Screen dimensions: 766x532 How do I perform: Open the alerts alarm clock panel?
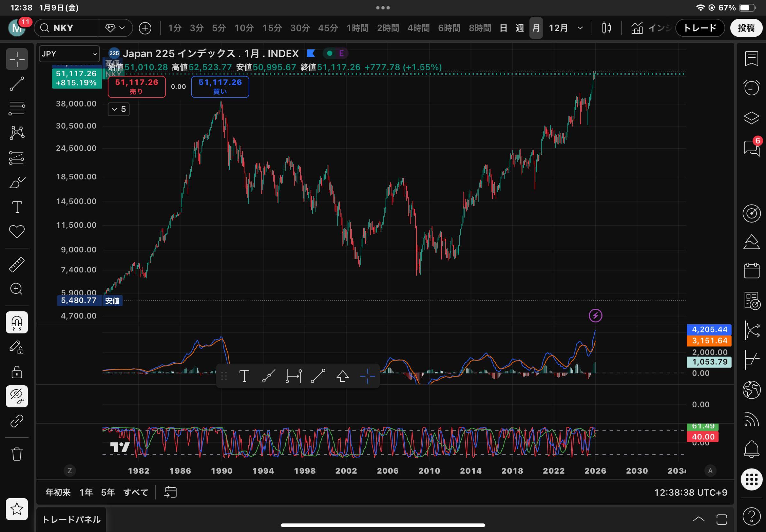pyautogui.click(x=751, y=88)
